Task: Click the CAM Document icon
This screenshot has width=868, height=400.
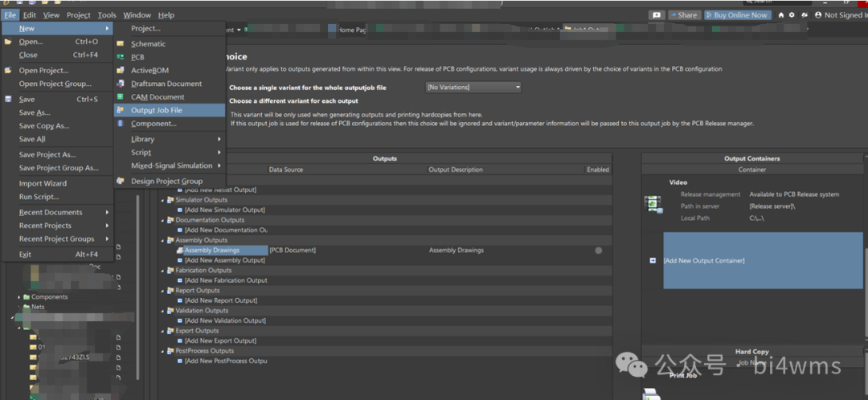Action: 121,97
